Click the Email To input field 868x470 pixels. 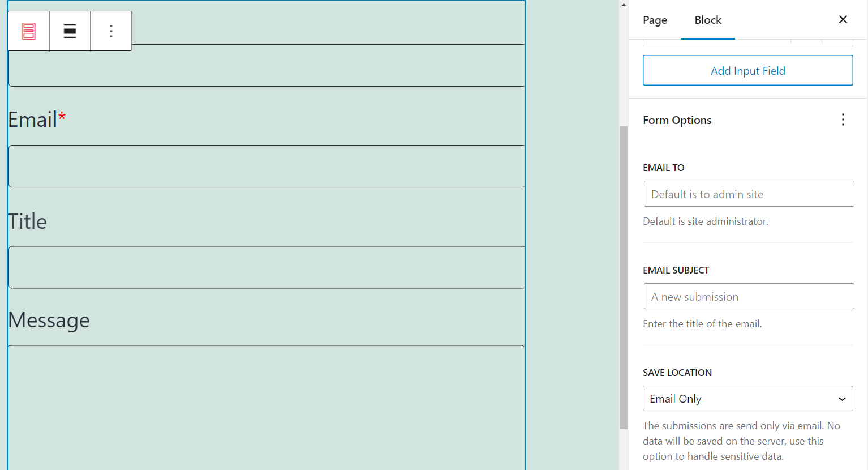click(x=748, y=194)
